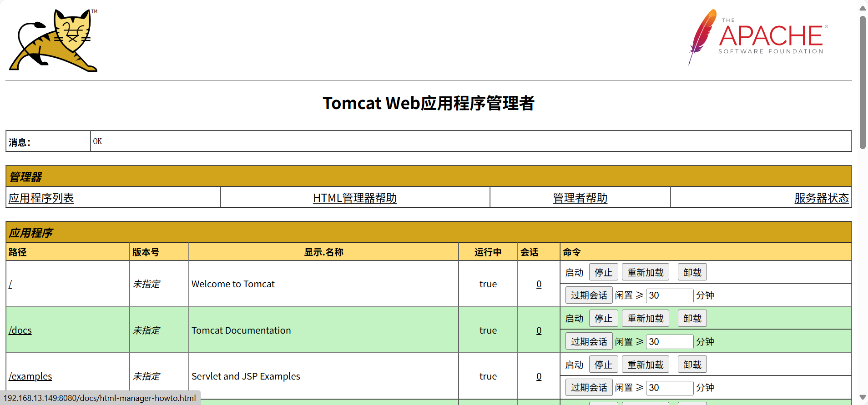Open 应用程序列表 link

[41, 198]
